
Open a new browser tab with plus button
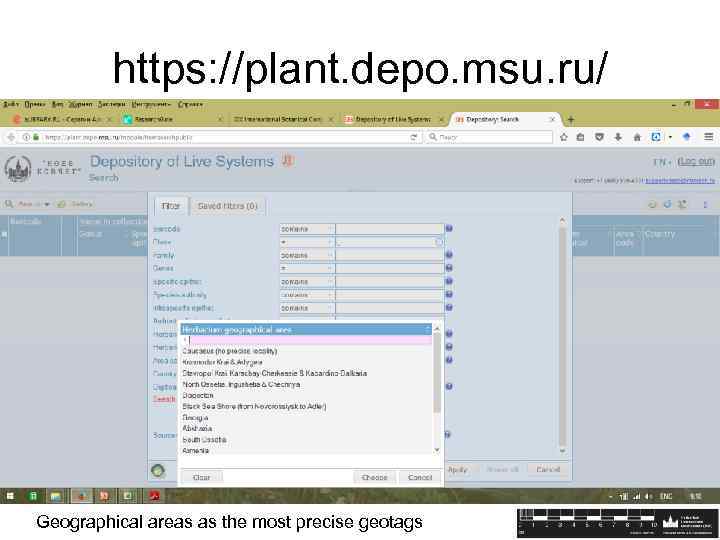pos(571,120)
